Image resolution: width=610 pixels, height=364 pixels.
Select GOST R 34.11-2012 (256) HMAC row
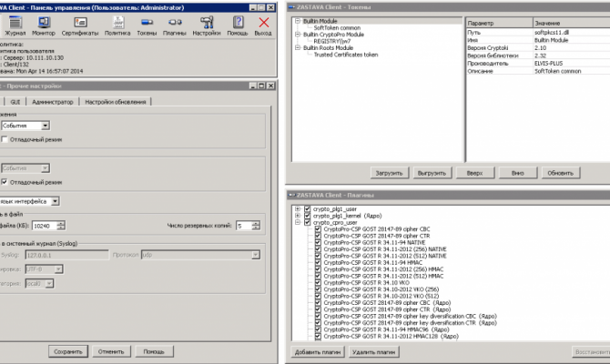click(383, 269)
